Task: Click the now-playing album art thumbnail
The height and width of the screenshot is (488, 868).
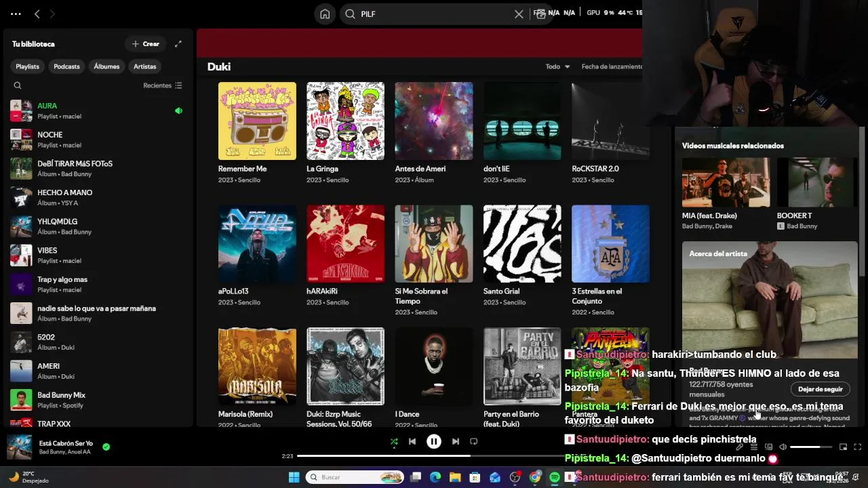Action: [20, 447]
